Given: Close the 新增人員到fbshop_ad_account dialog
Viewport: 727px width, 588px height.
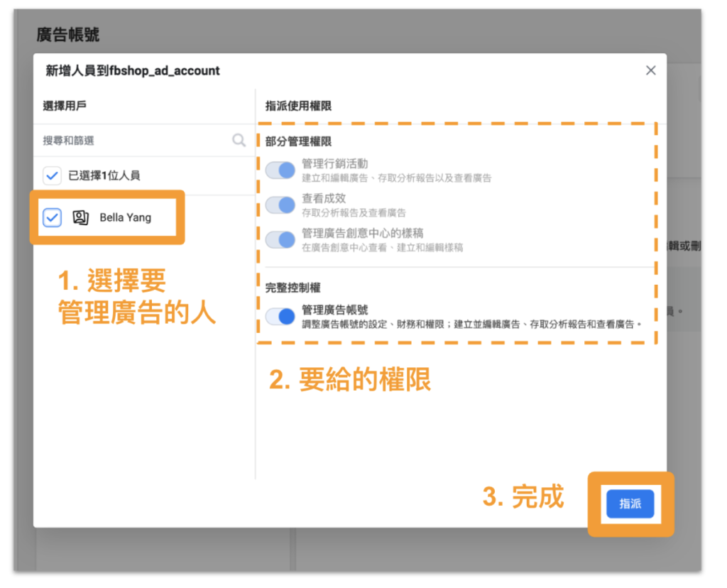Looking at the screenshot, I should 651,70.
